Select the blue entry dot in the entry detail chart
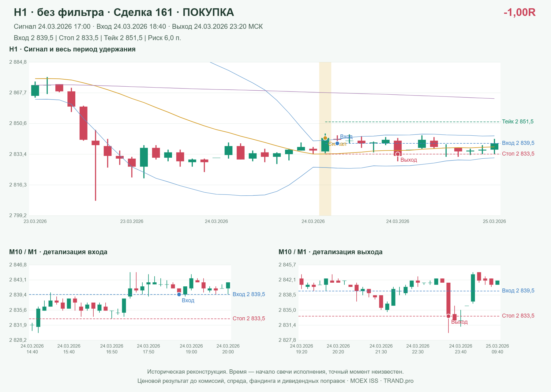 [179, 295]
